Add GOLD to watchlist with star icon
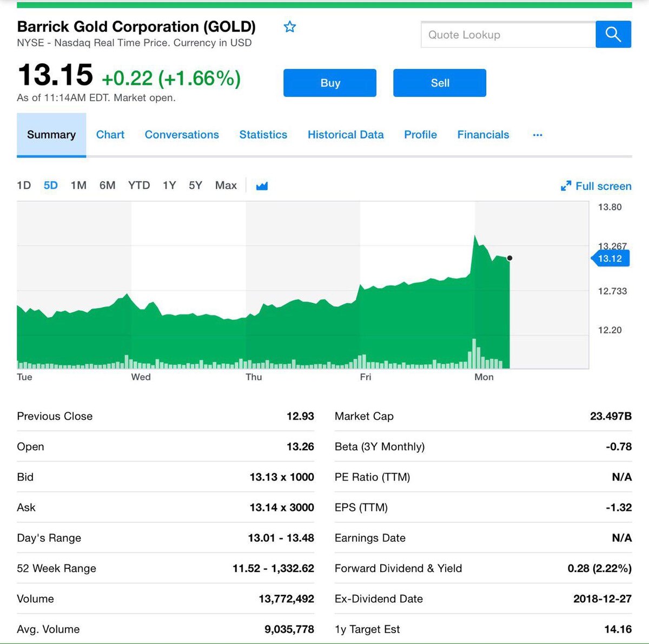The width and height of the screenshot is (649, 644). [290, 27]
